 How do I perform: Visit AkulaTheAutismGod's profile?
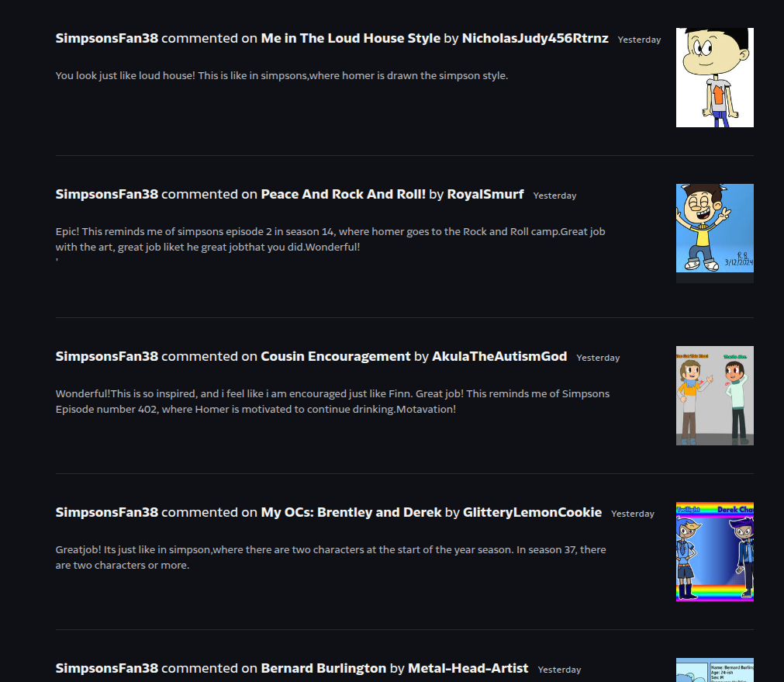pos(499,356)
